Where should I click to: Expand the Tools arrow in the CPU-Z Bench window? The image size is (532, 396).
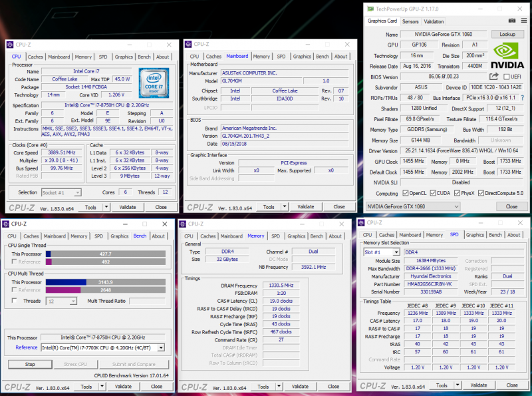point(102,387)
